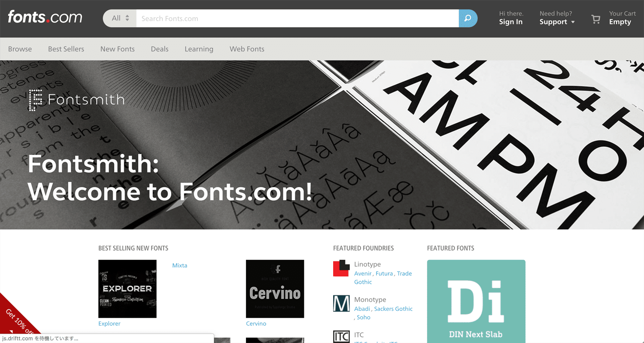The width and height of the screenshot is (644, 343).
Task: Open the Learning section
Action: [199, 49]
